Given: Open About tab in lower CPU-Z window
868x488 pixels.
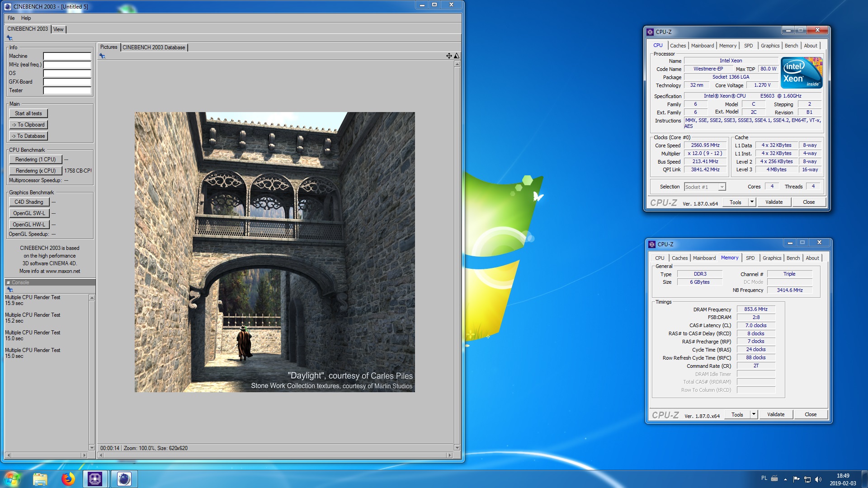Looking at the screenshot, I should 812,258.
